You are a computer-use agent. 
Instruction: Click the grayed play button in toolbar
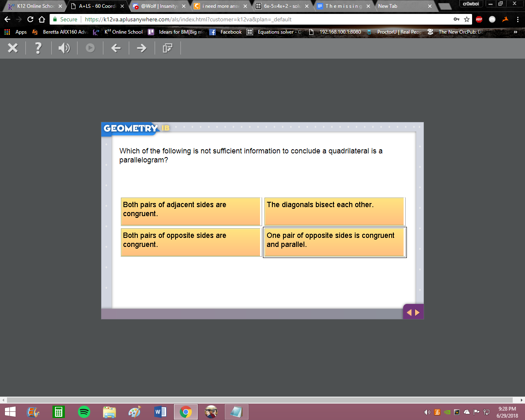(x=90, y=48)
